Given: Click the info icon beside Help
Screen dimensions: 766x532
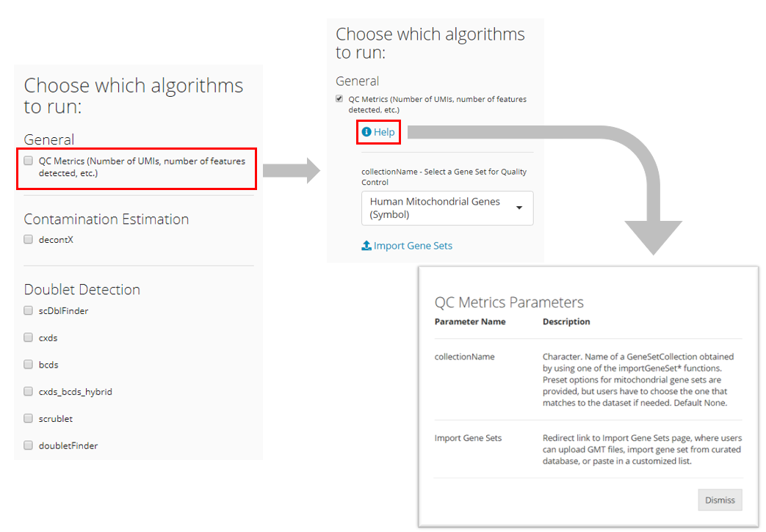Looking at the screenshot, I should coord(366,132).
